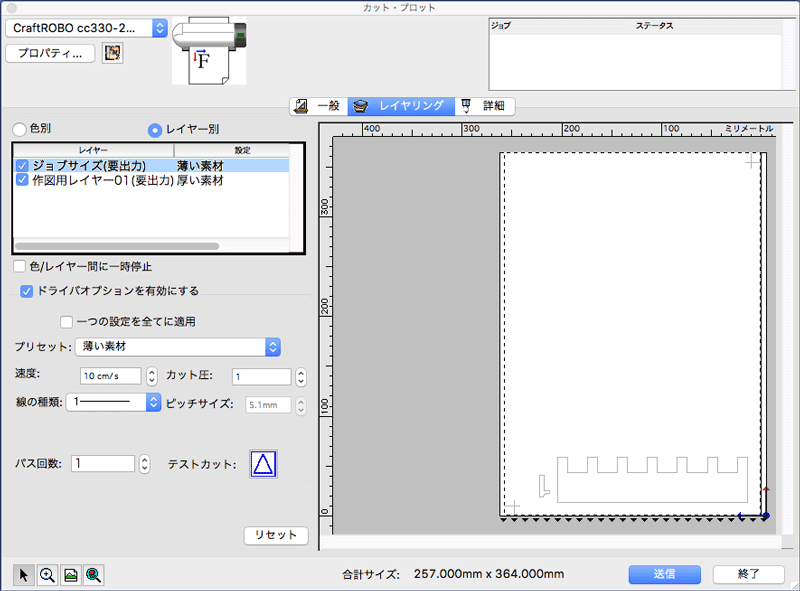Toggle ドライバオプションを有効にする checkbox

27,291
